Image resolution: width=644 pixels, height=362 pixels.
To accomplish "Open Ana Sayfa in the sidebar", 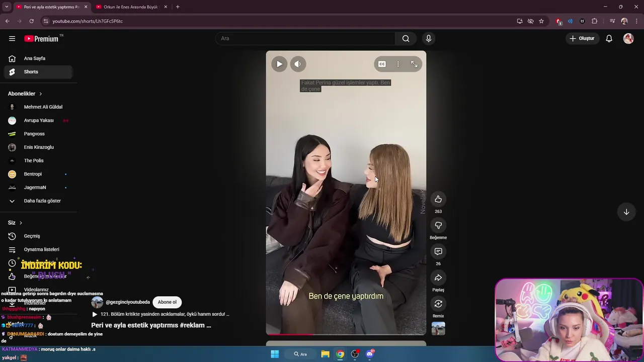I will (x=38, y=58).
